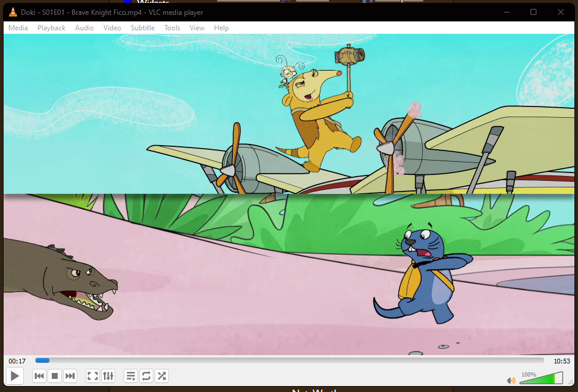Skip to previous media track

(x=39, y=375)
